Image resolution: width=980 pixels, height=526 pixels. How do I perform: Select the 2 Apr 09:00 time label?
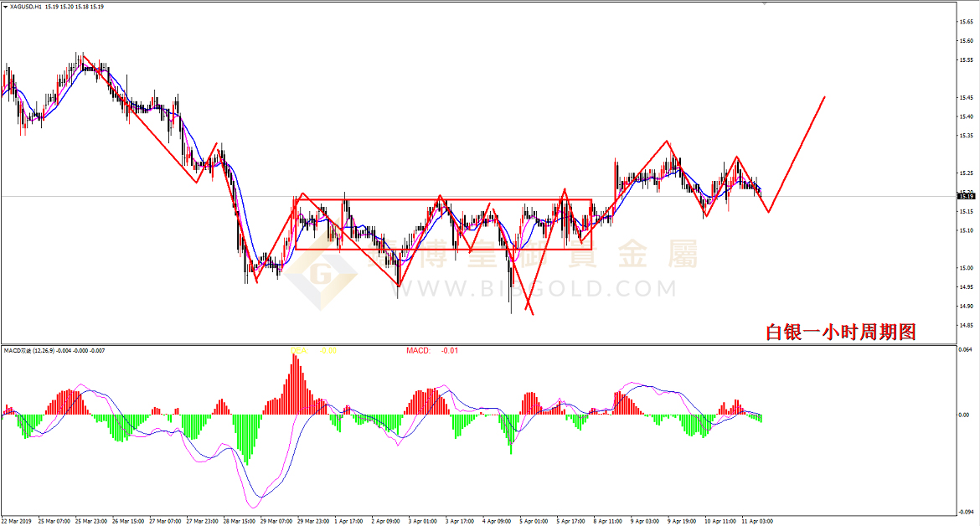pyautogui.click(x=385, y=521)
